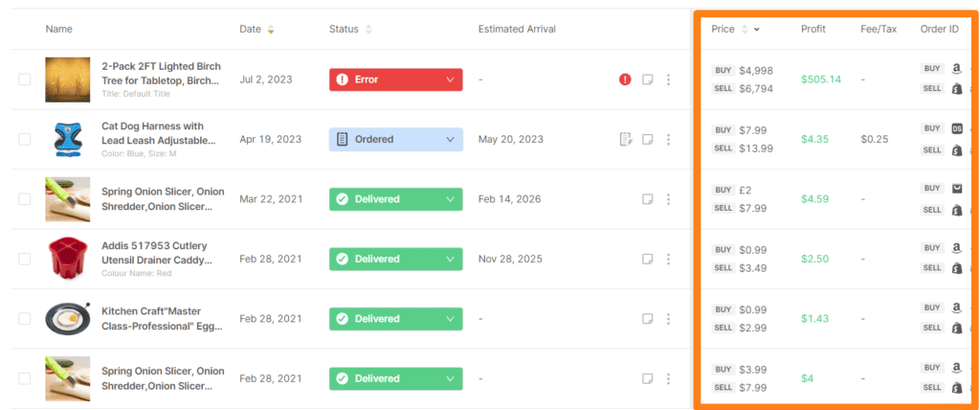Tick checkbox for Cat Dog Harness order
Image resolution: width=980 pixels, height=410 pixels.
(x=25, y=140)
